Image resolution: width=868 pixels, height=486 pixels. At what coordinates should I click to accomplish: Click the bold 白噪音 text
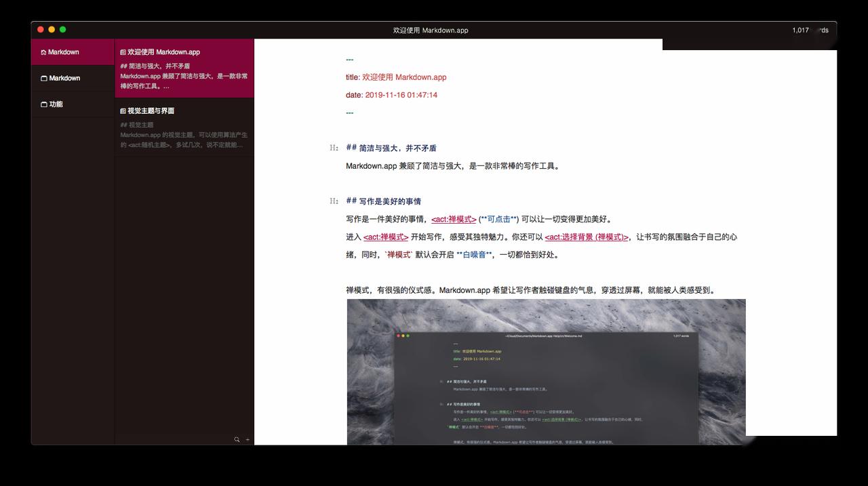pos(474,255)
